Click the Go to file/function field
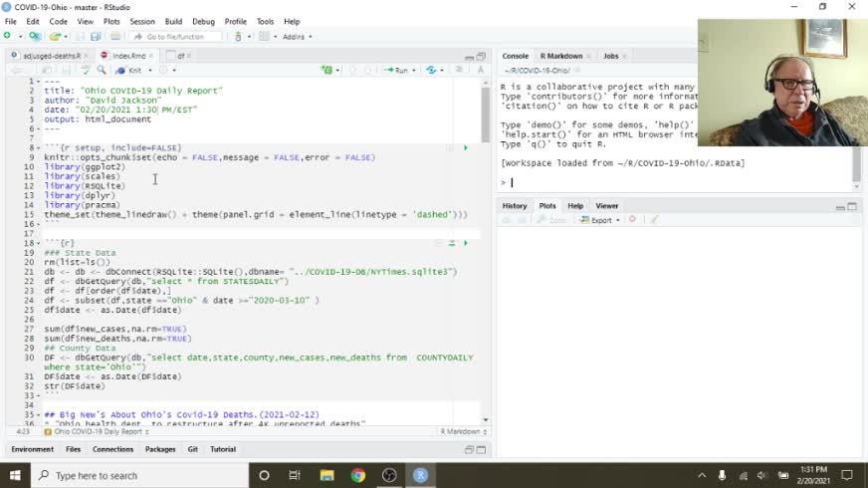 click(x=175, y=37)
